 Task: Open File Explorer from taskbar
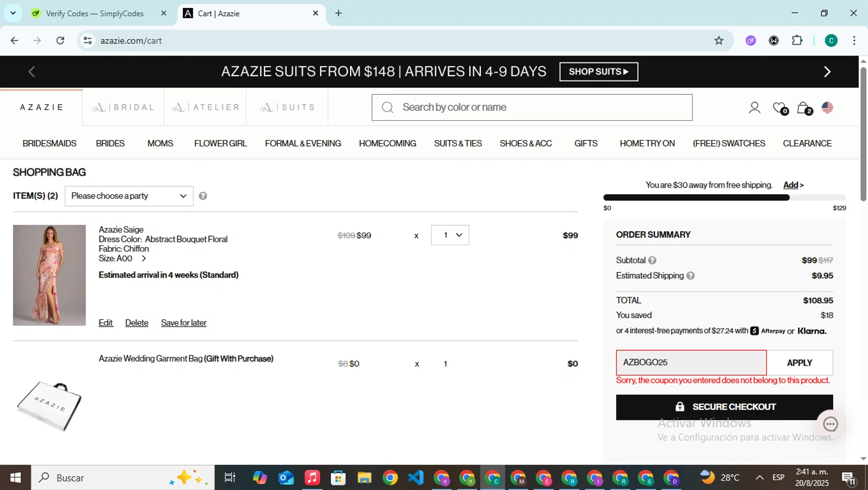pos(364,478)
